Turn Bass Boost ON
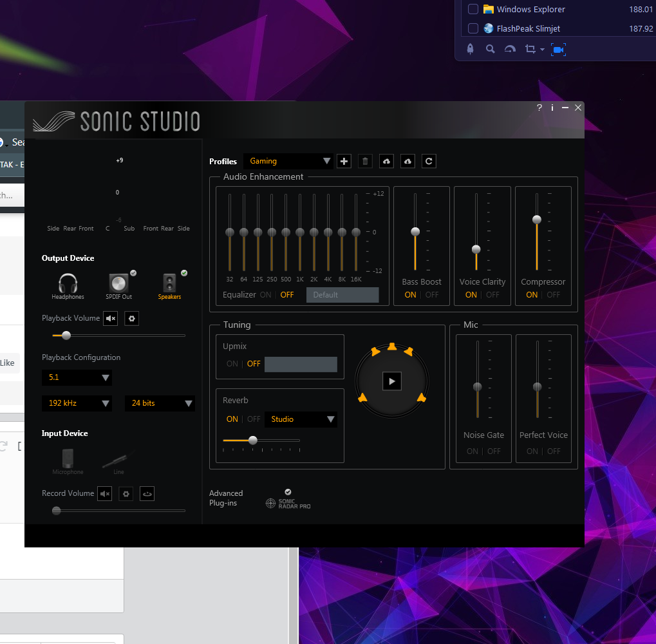 coord(411,295)
